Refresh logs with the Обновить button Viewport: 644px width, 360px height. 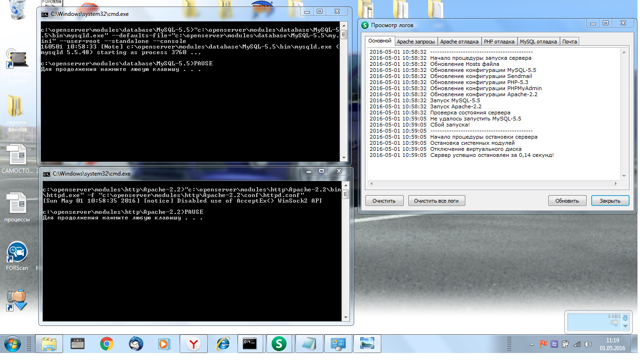(567, 201)
